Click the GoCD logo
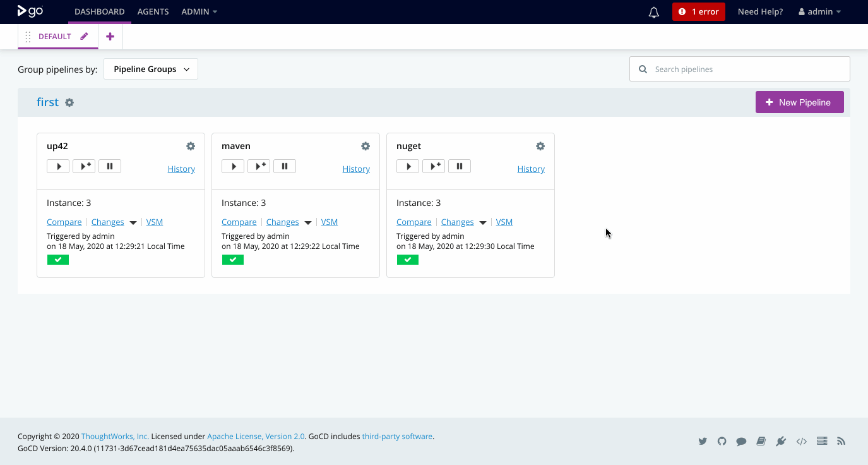This screenshot has width=868, height=465. pyautogui.click(x=30, y=11)
